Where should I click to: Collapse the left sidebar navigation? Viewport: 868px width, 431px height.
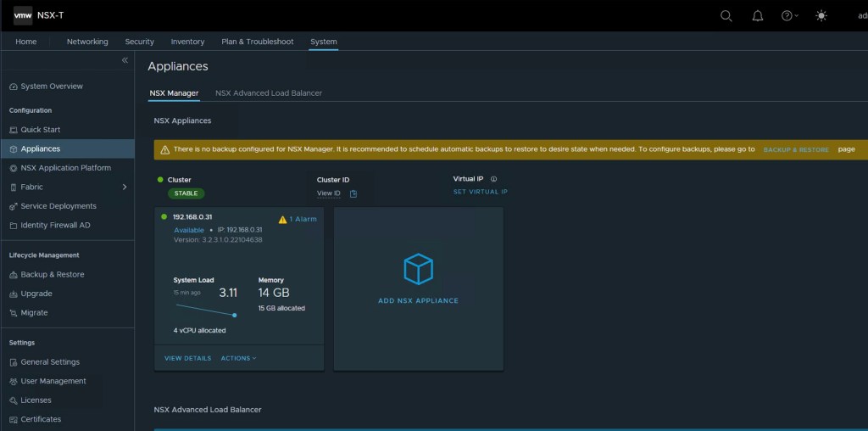[125, 60]
